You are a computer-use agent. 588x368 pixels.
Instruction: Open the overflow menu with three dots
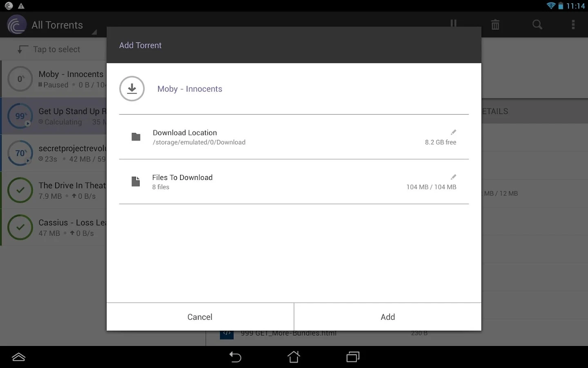coord(573,25)
